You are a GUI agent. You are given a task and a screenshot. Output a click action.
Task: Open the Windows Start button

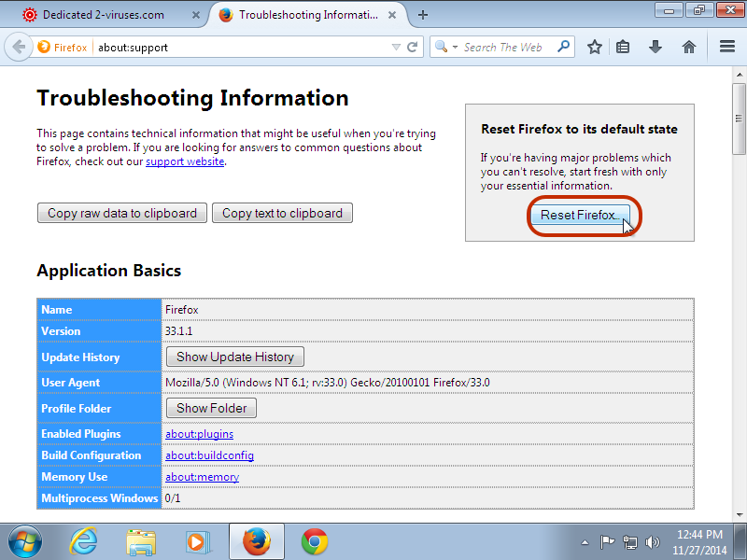coord(25,541)
